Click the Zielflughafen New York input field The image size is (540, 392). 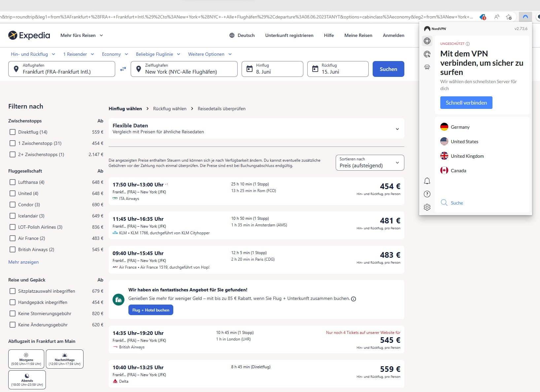tap(184, 69)
